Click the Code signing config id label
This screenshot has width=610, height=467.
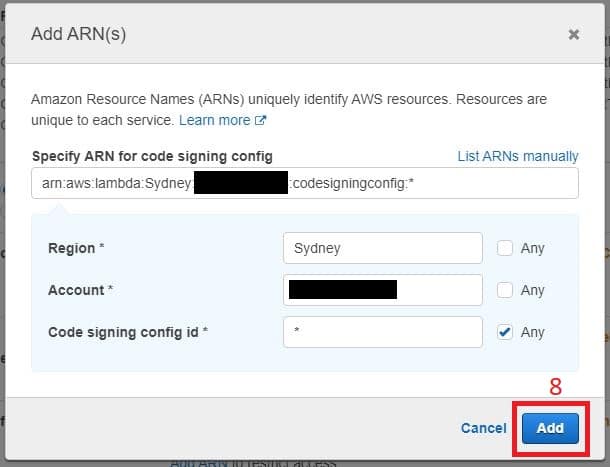pos(128,332)
